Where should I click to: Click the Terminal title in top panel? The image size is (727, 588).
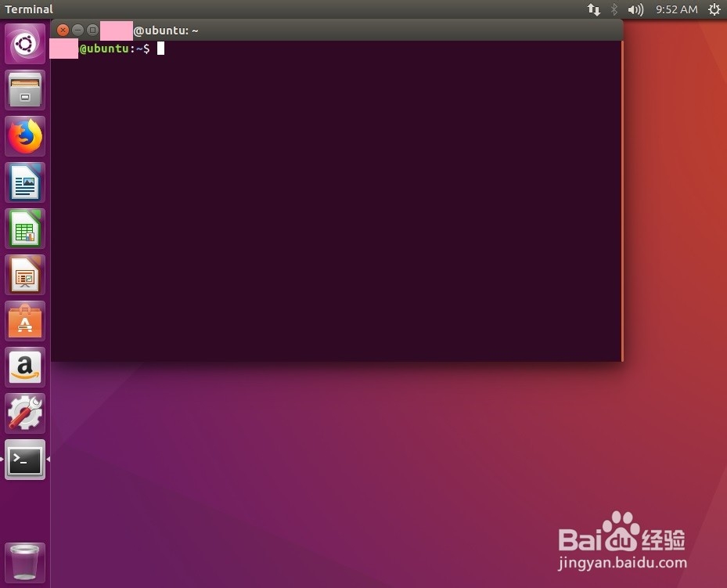29,9
